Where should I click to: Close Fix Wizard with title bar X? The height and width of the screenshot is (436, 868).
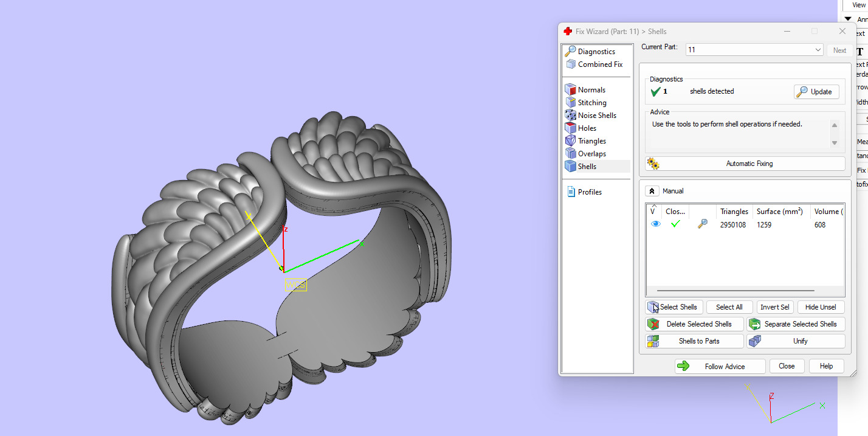pos(842,32)
